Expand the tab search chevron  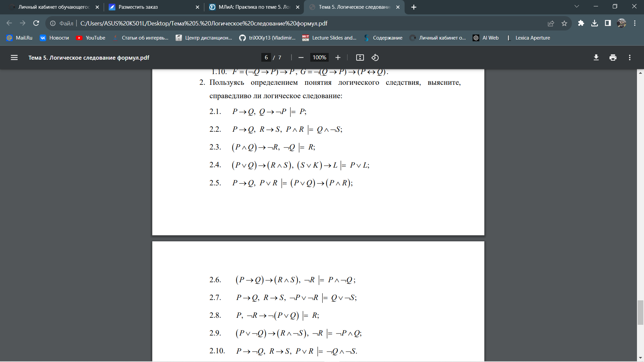coord(577,6)
